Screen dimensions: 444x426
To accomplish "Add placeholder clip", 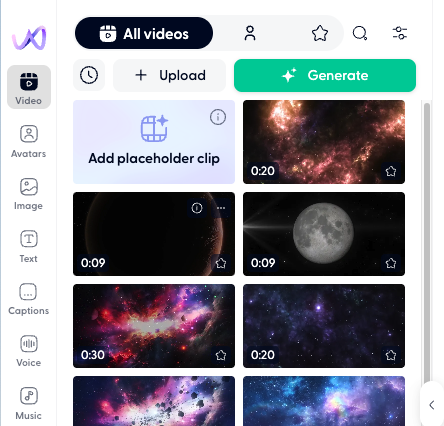I will point(154,142).
